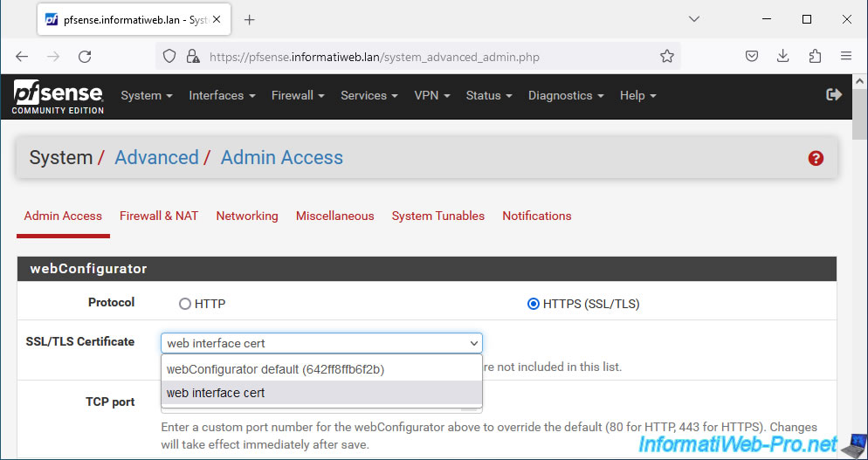The image size is (868, 460).
Task: Click the pfSense Community Edition logo
Action: coord(59,97)
